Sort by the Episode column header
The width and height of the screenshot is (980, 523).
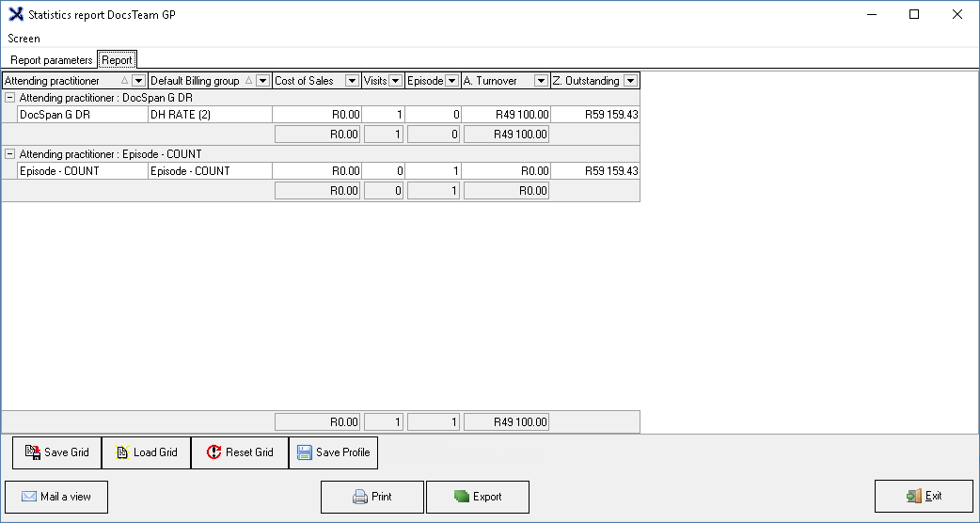pyautogui.click(x=424, y=81)
